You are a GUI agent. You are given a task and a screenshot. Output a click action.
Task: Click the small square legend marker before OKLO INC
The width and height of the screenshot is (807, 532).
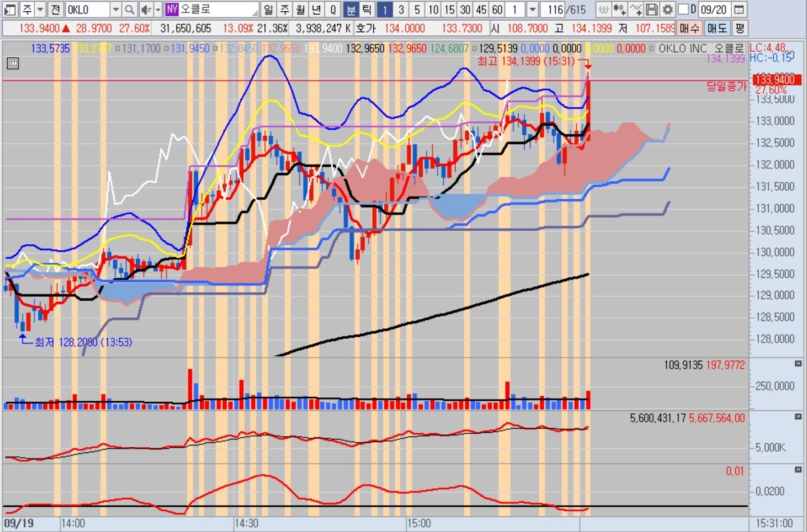click(x=652, y=49)
